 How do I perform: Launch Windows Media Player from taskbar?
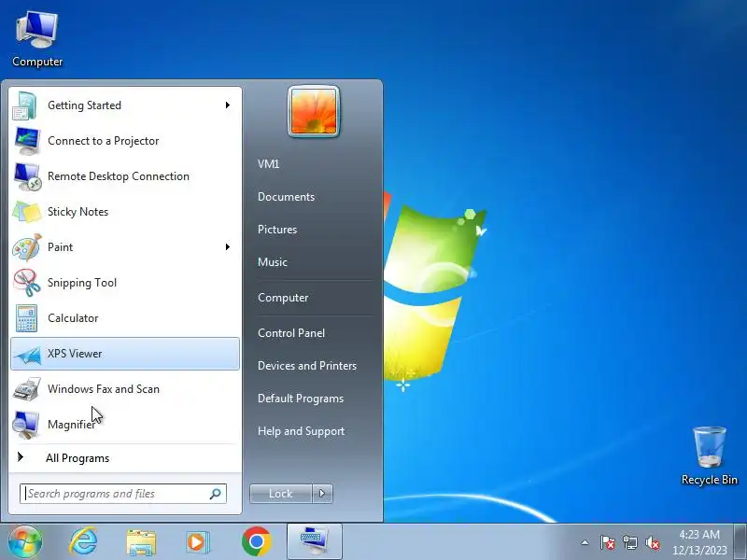point(198,542)
